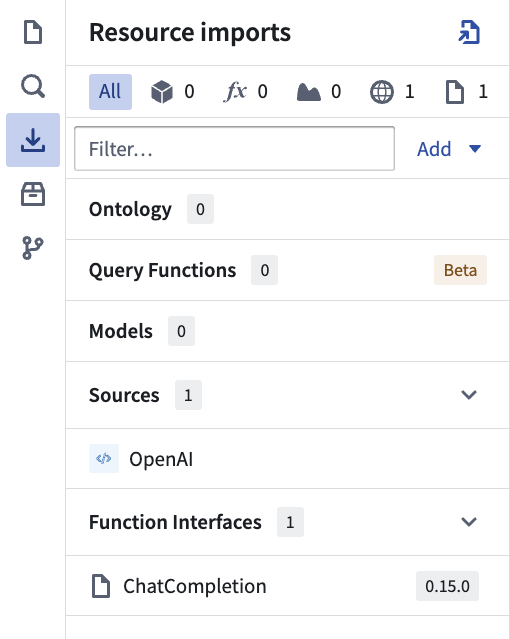Click the Models section header
This screenshot has height=639, width=510.
pyautogui.click(x=287, y=331)
